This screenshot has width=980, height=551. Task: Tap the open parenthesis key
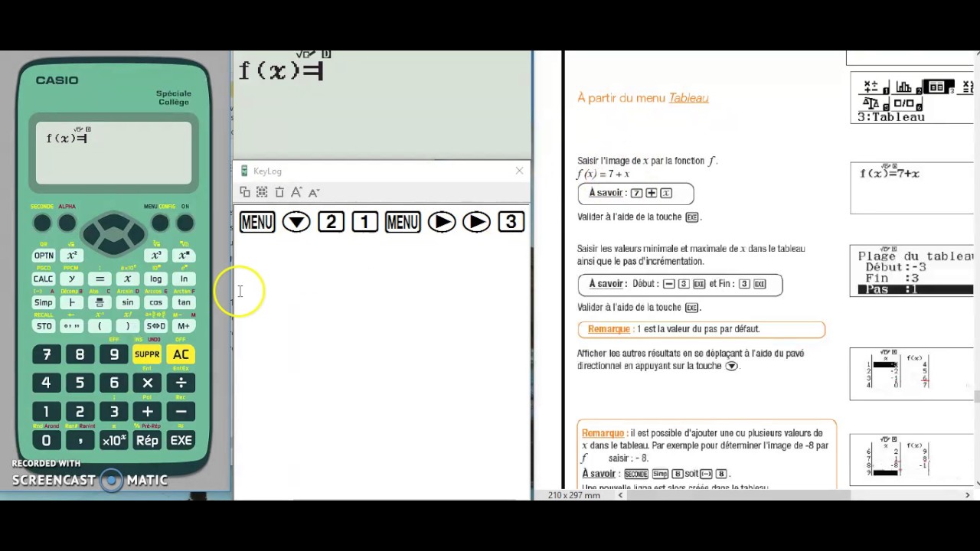point(100,326)
